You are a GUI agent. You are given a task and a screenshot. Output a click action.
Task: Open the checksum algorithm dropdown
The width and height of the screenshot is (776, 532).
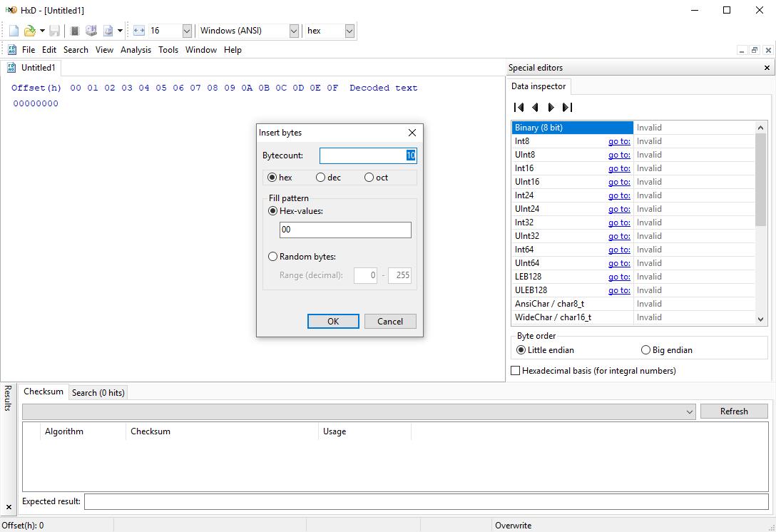tap(689, 411)
